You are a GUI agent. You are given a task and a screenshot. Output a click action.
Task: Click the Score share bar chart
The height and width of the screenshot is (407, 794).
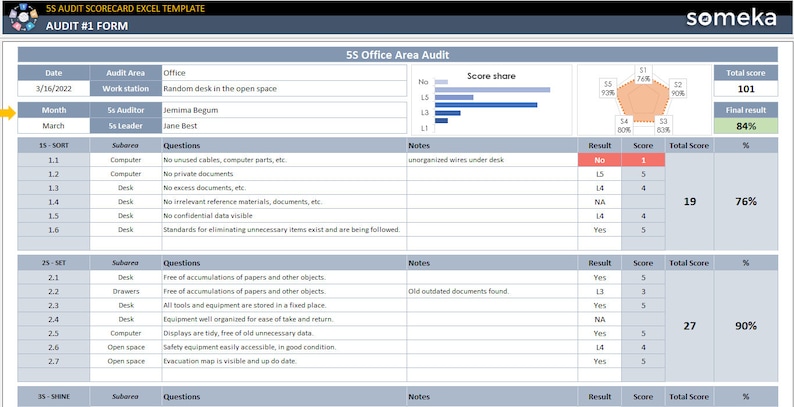[x=491, y=100]
